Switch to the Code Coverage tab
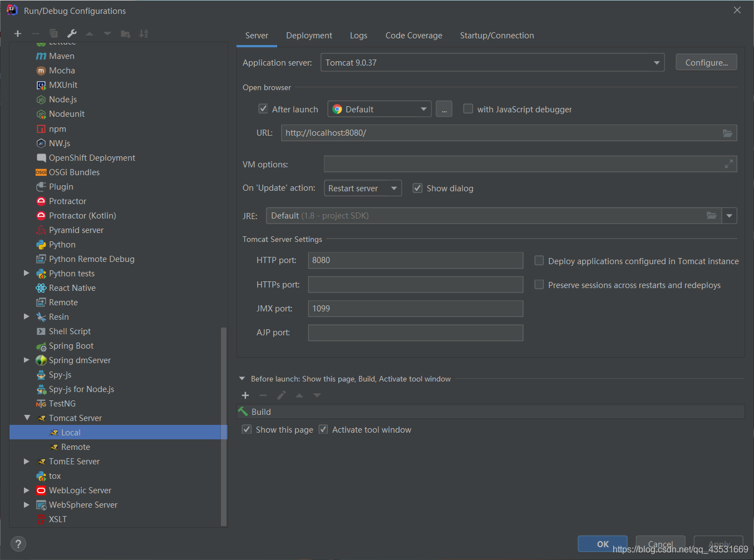754x560 pixels. (414, 36)
